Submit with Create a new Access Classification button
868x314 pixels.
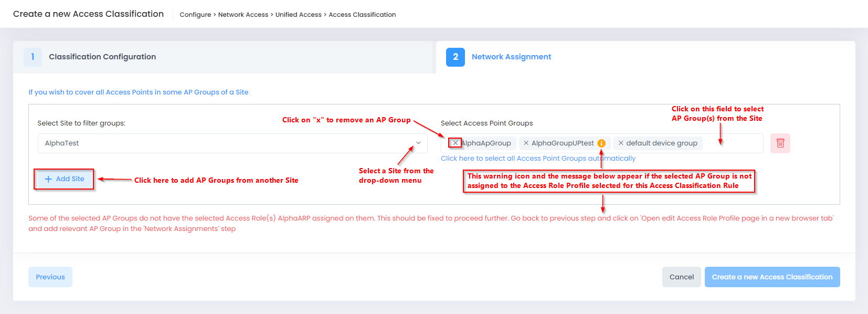click(x=772, y=277)
